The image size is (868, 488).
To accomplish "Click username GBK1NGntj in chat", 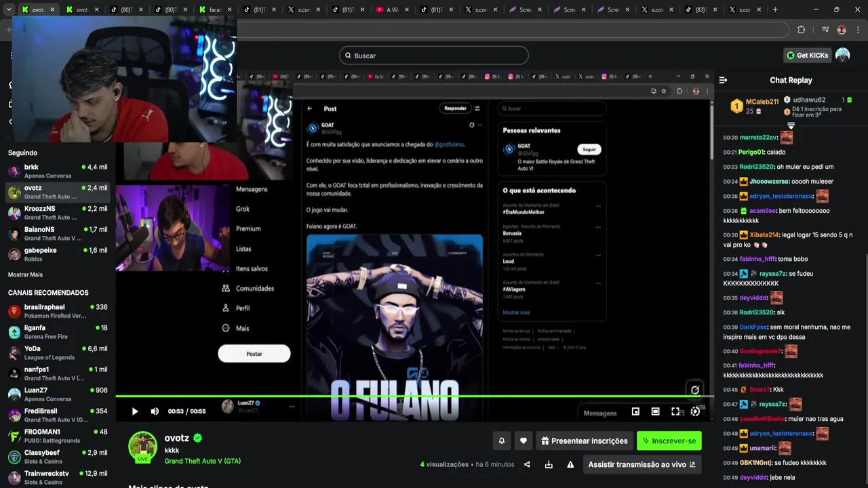I will (x=755, y=463).
